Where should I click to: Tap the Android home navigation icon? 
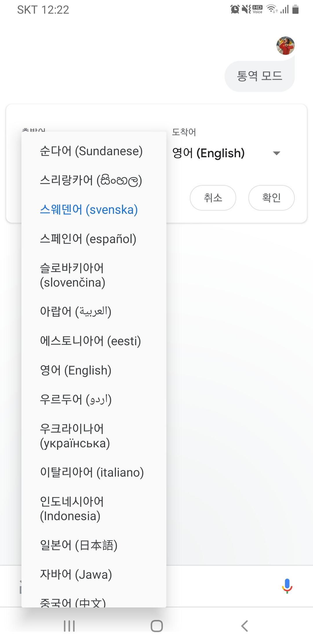pos(156,626)
